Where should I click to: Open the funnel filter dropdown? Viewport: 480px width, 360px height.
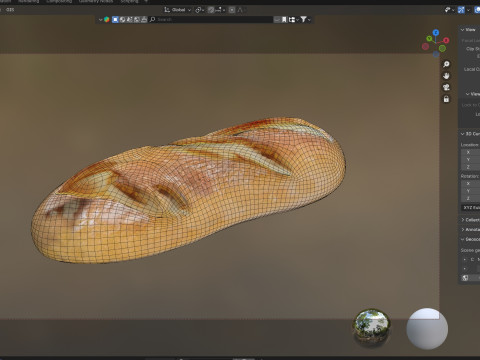[x=305, y=20]
